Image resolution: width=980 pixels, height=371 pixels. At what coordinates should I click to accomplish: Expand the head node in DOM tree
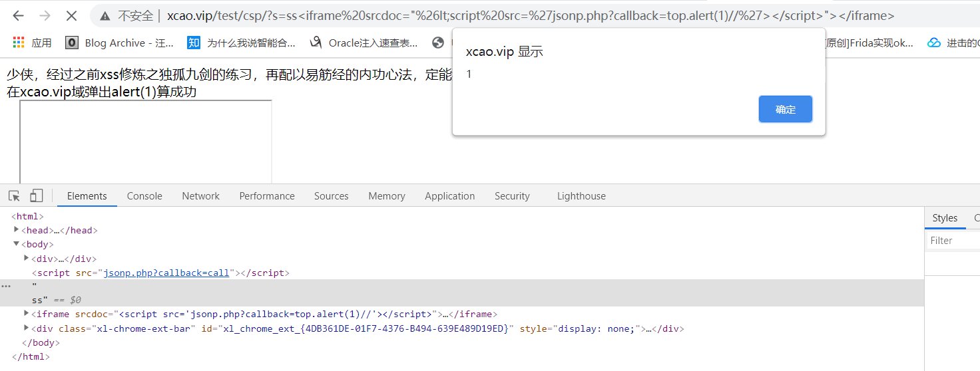click(17, 229)
